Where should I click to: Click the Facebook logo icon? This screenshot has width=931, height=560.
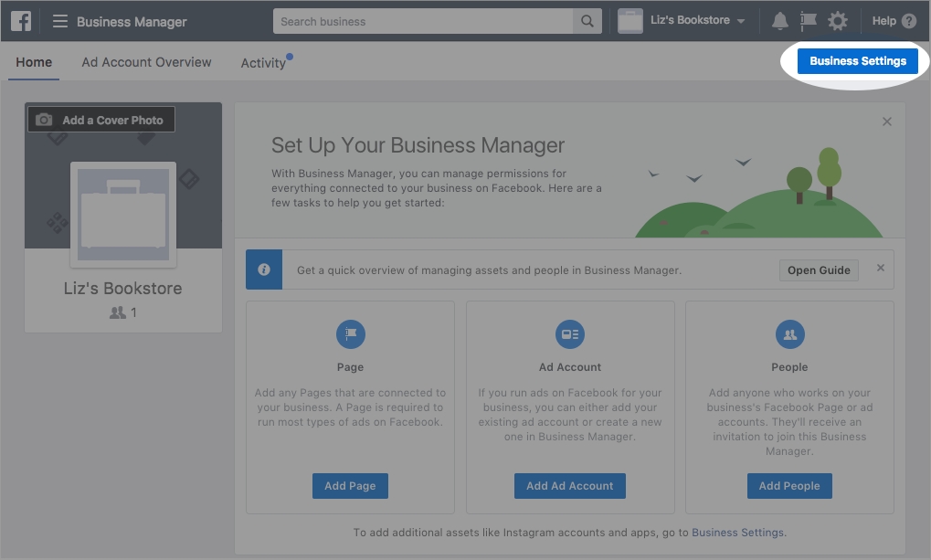click(x=20, y=21)
